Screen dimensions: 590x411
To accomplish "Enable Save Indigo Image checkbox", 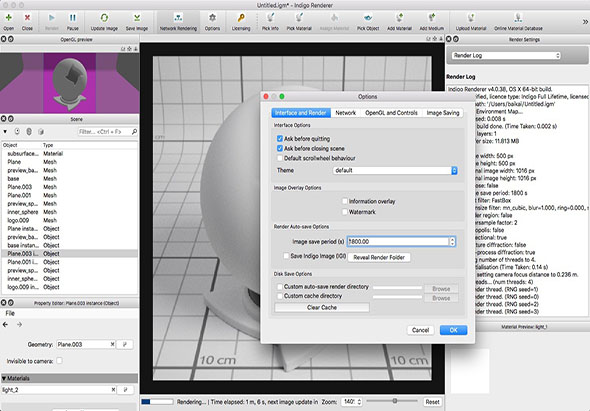I will coord(286,256).
